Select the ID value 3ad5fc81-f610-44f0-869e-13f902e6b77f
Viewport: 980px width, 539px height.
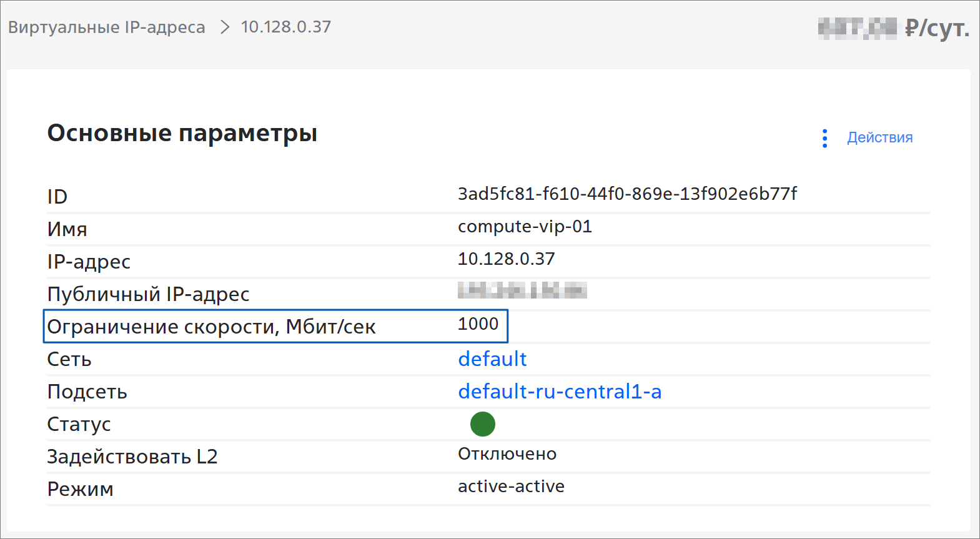(x=627, y=194)
